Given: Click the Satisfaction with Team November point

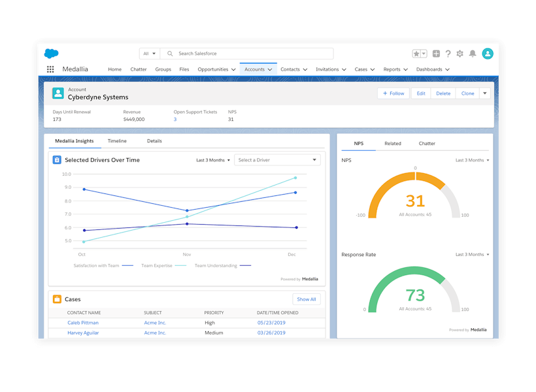Looking at the screenshot, I should 187,210.
